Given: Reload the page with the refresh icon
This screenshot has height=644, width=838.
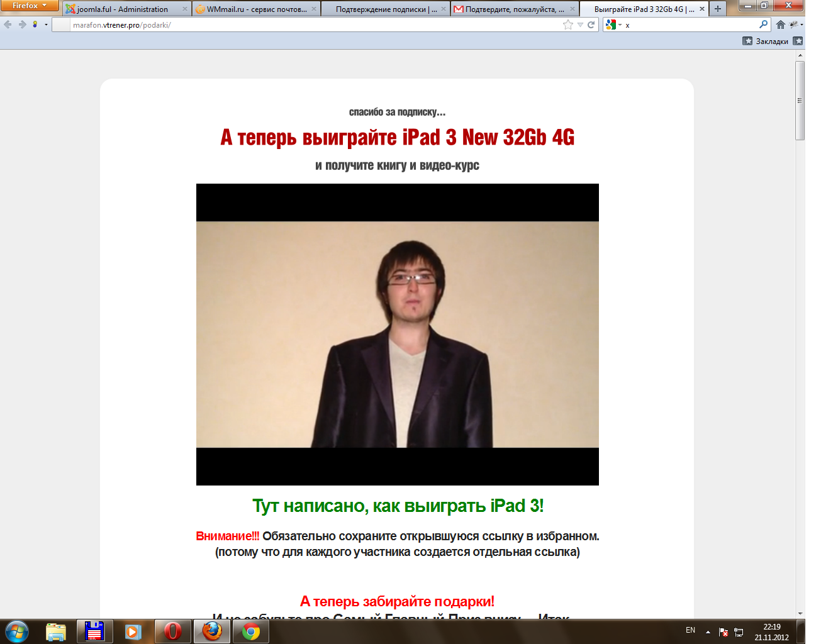Looking at the screenshot, I should tap(591, 25).
